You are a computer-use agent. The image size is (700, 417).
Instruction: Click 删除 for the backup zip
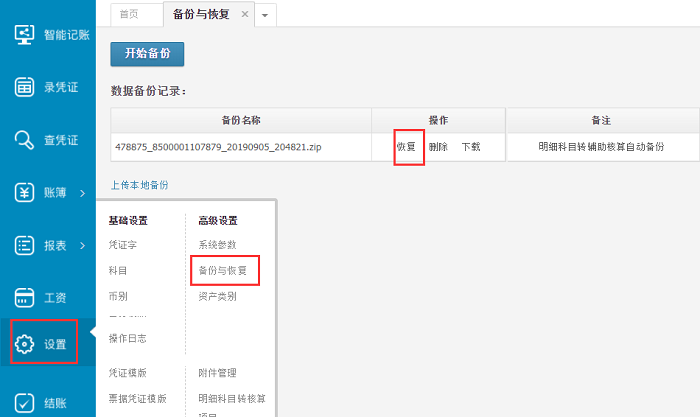point(438,146)
